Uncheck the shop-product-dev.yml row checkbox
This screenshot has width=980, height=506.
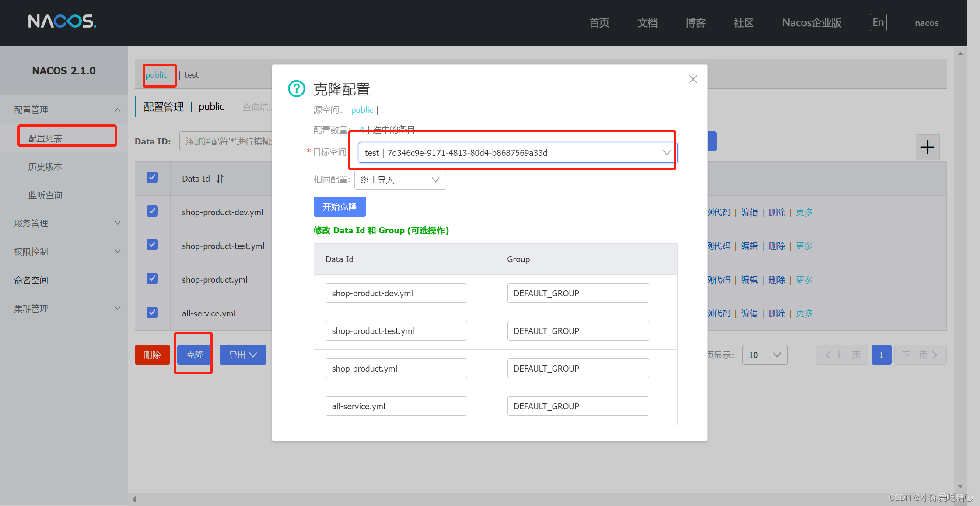click(152, 211)
